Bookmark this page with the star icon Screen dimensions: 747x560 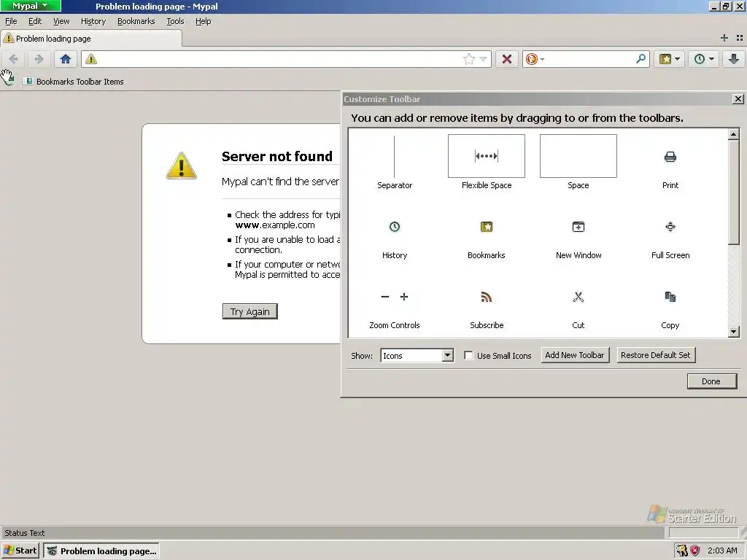coord(469,59)
